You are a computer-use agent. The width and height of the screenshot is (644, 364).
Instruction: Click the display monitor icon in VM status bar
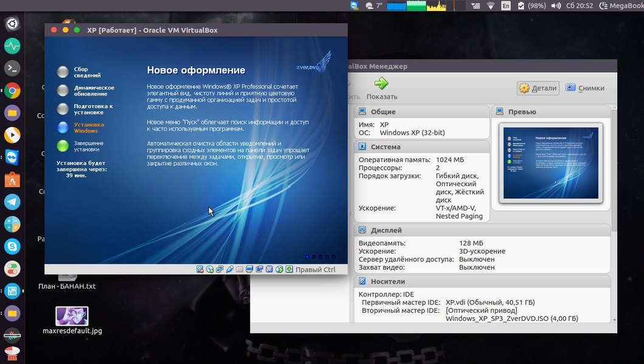249,270
